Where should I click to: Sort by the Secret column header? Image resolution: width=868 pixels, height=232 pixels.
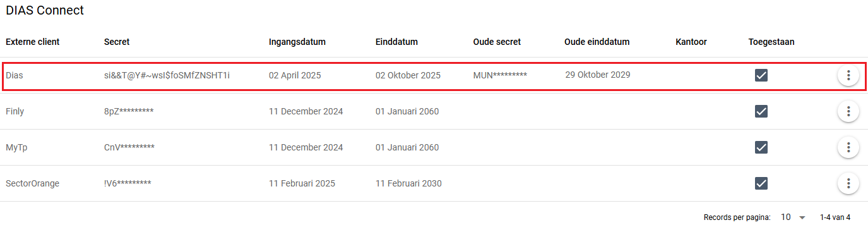click(x=117, y=42)
